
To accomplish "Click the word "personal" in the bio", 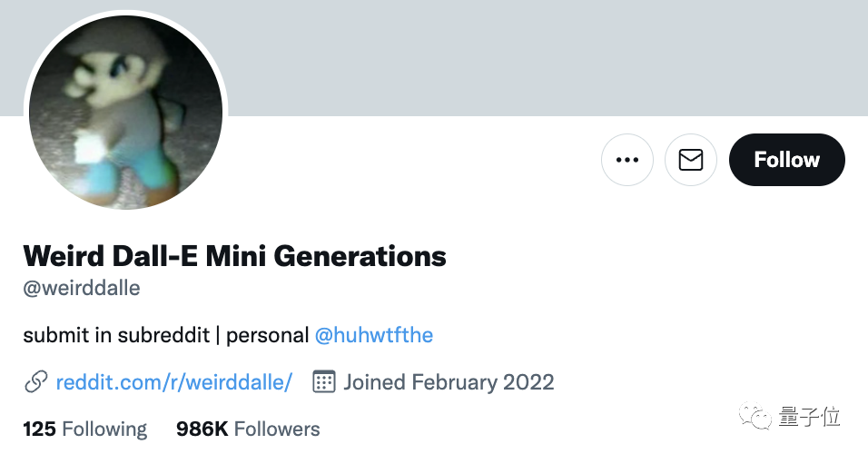I will [x=267, y=335].
